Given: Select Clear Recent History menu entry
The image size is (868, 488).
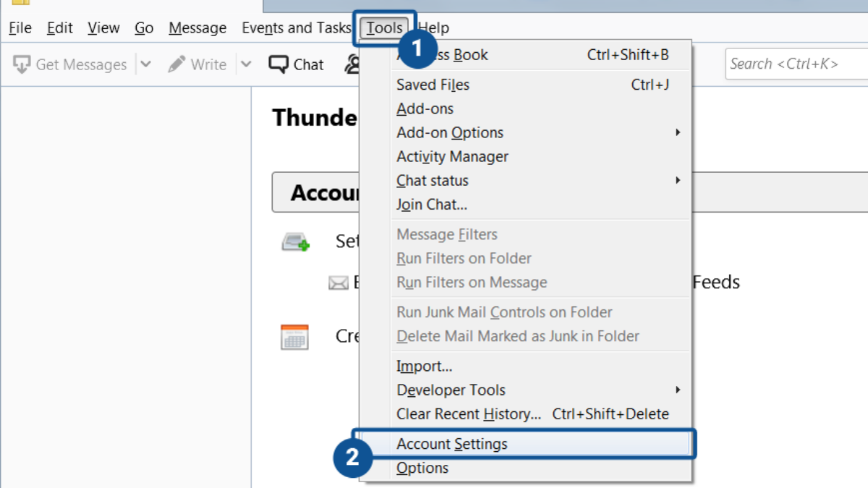Looking at the screenshot, I should [469, 414].
